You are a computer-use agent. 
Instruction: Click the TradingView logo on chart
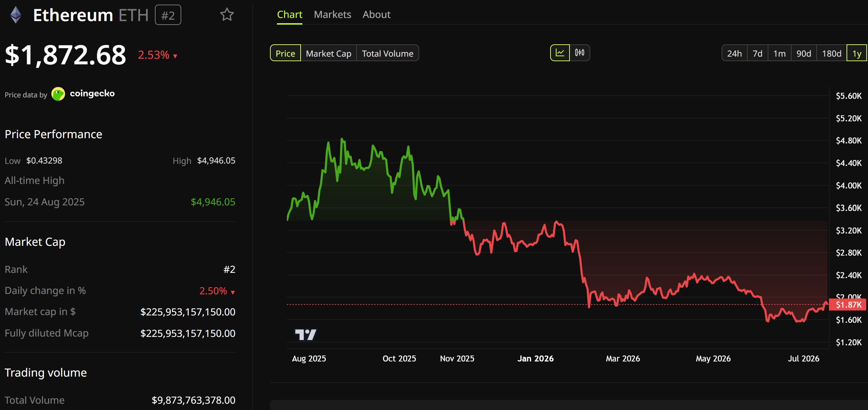(306, 334)
